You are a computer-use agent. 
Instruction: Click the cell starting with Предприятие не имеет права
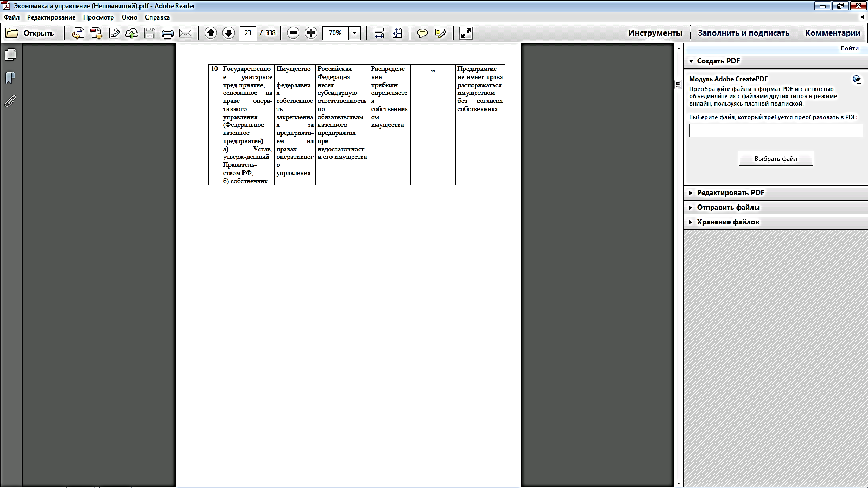coord(480,125)
